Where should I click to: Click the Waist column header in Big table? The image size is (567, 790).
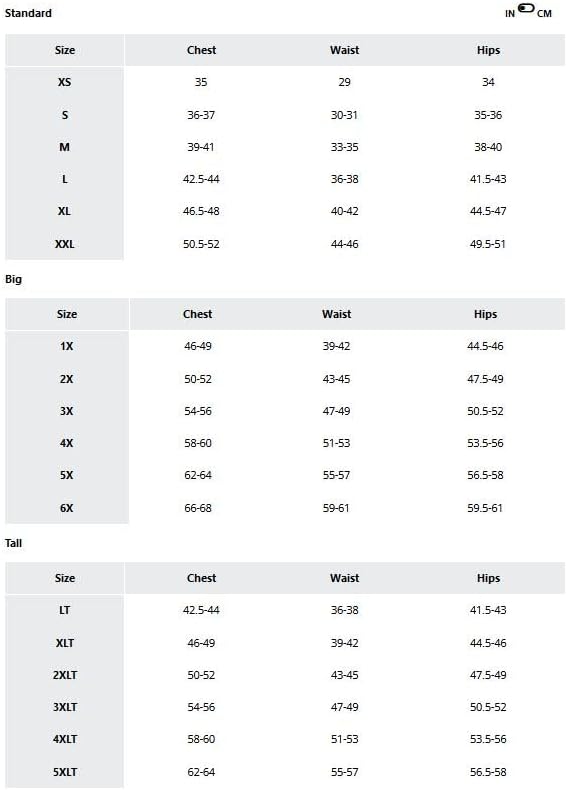[x=337, y=314]
